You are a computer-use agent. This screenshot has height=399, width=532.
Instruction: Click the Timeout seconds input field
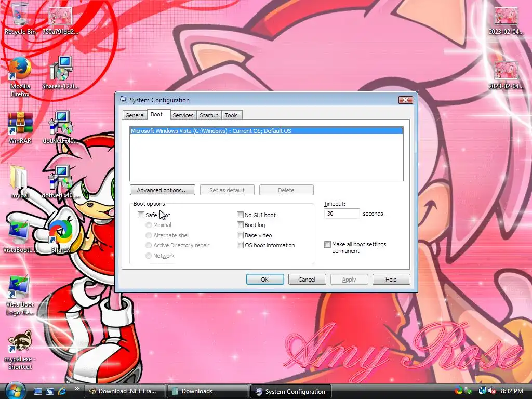coord(342,214)
